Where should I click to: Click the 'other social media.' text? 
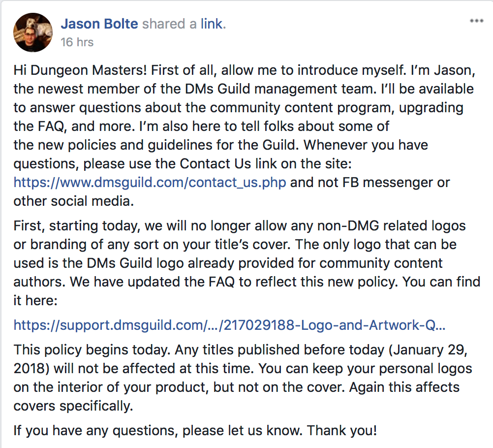tap(74, 201)
